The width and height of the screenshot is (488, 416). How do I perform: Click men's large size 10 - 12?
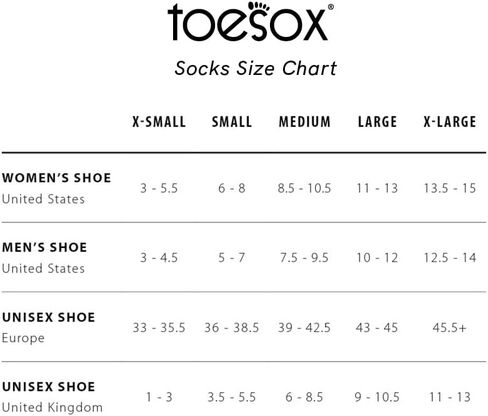coord(377,258)
